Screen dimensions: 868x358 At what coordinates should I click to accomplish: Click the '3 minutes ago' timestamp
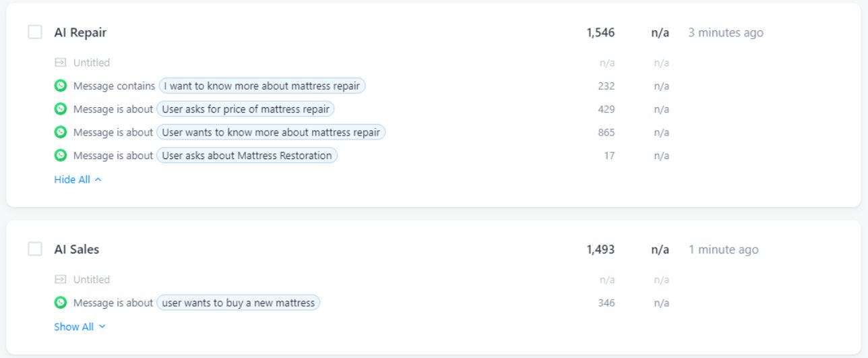726,32
